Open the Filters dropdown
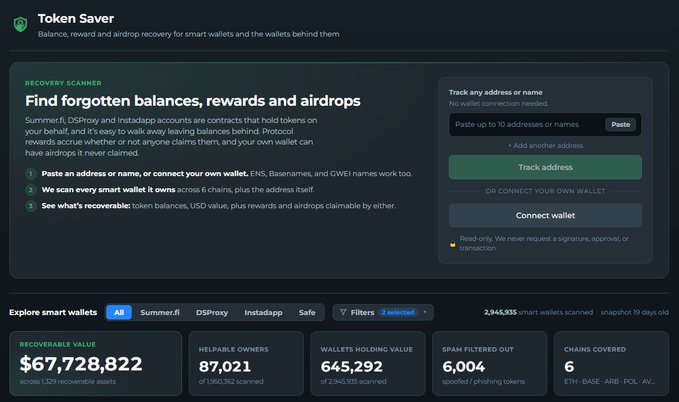Image resolution: width=679 pixels, height=402 pixels. (x=383, y=312)
